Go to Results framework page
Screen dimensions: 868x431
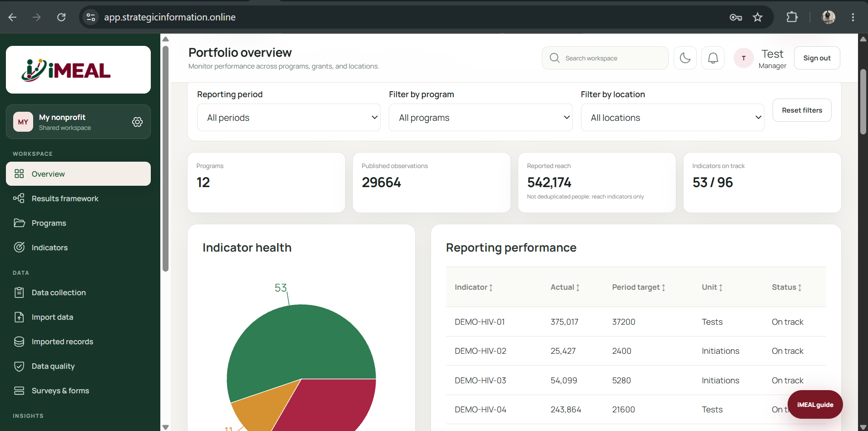[x=78, y=198]
